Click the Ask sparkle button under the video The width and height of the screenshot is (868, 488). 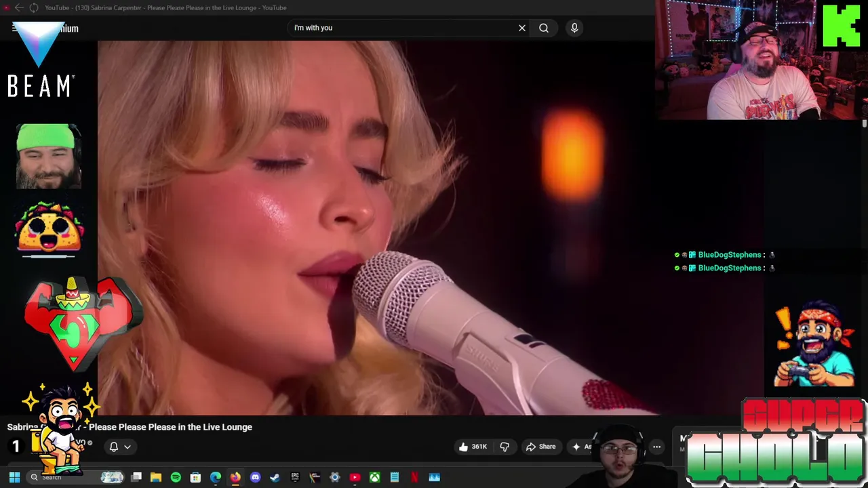[581, 447]
